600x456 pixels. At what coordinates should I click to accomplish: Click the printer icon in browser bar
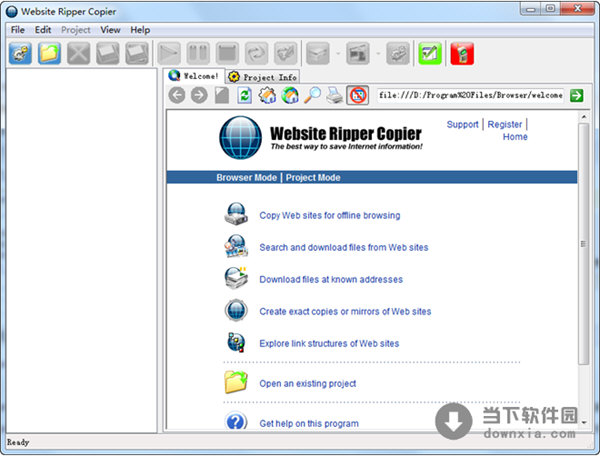(x=335, y=95)
